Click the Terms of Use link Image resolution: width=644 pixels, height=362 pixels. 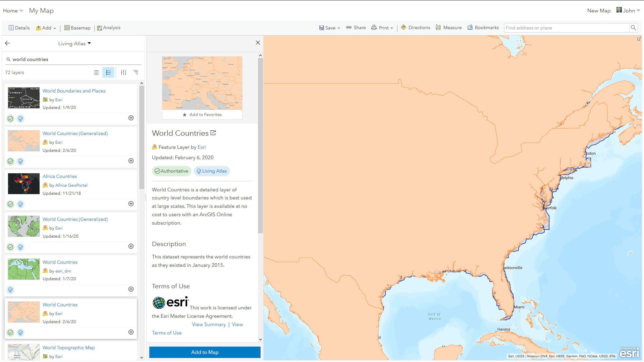tap(167, 333)
